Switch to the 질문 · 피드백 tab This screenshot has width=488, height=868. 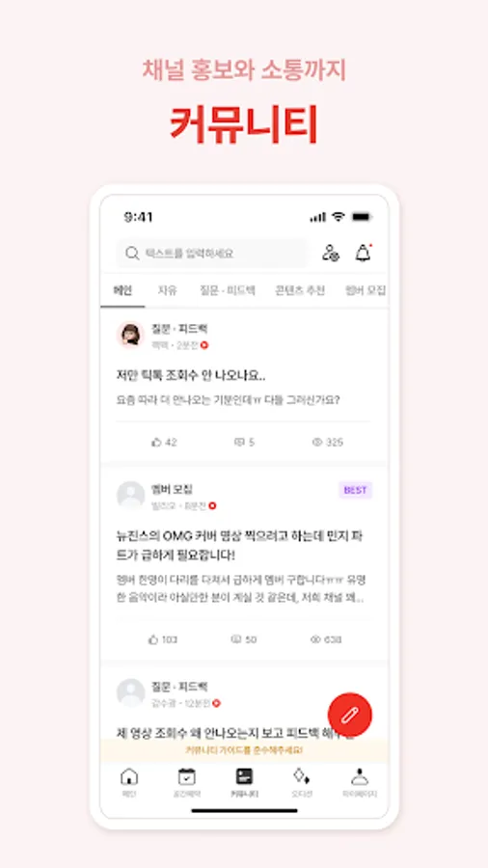228,290
